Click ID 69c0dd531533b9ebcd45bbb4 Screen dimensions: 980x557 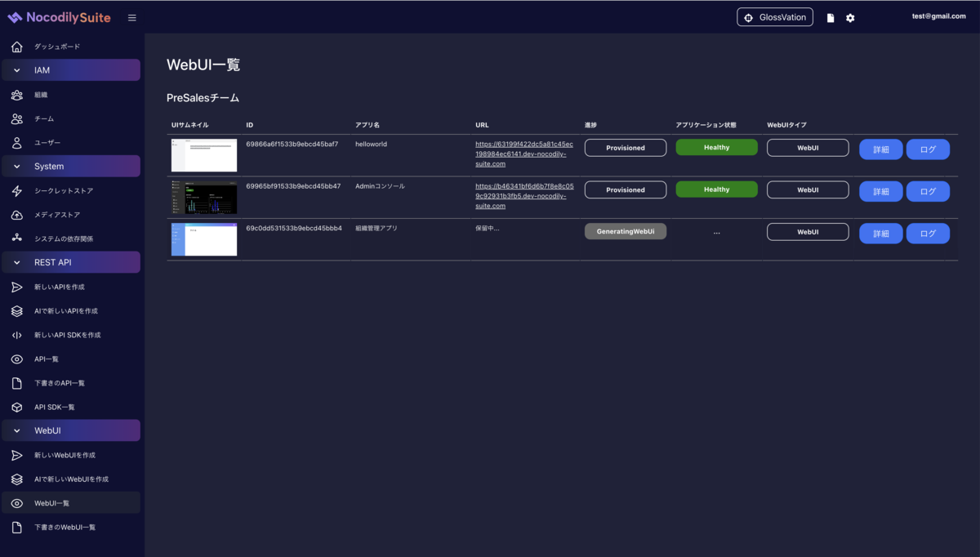point(294,229)
